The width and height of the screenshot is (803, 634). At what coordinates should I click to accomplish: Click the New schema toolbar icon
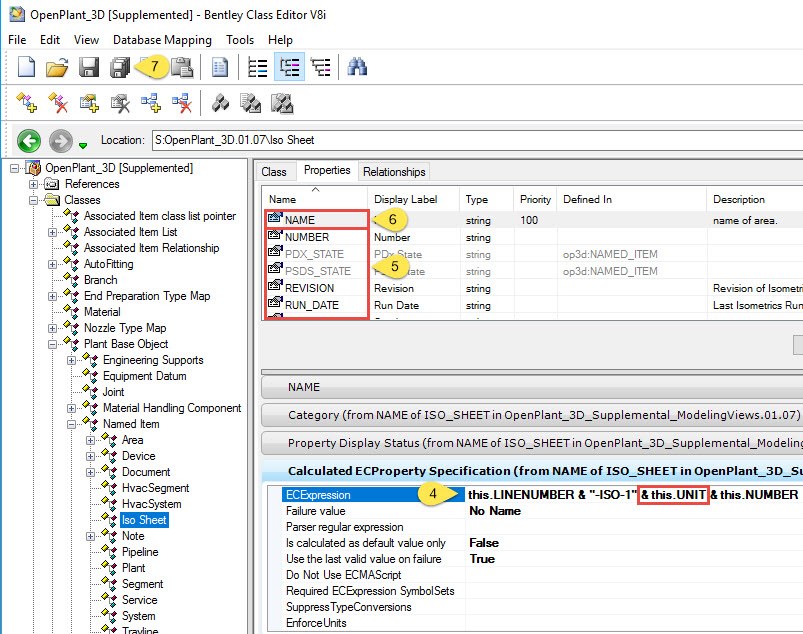coord(26,67)
